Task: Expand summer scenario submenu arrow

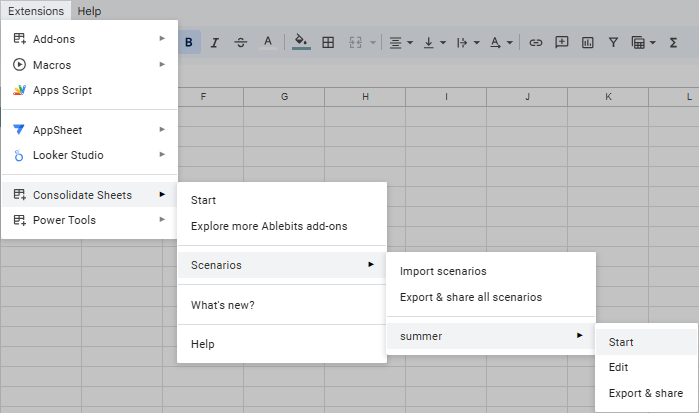Action: pos(580,335)
